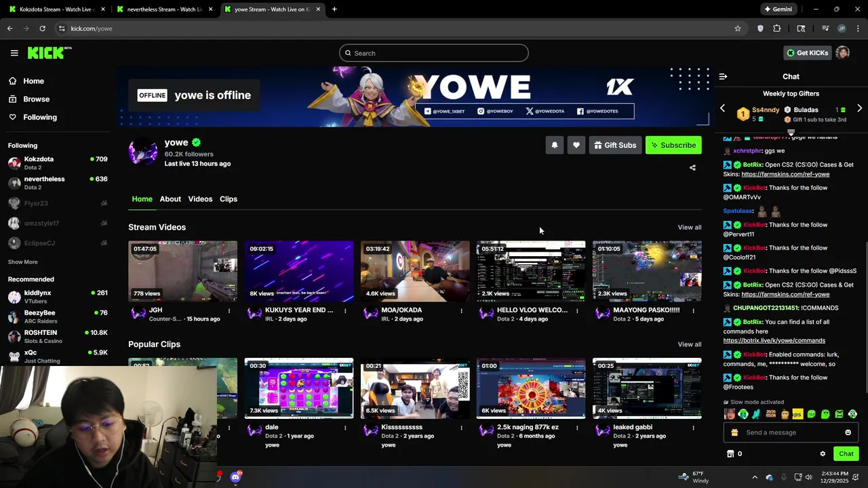868x488 pixels.
Task: Open the hamburger sidebar menu
Action: (14, 53)
